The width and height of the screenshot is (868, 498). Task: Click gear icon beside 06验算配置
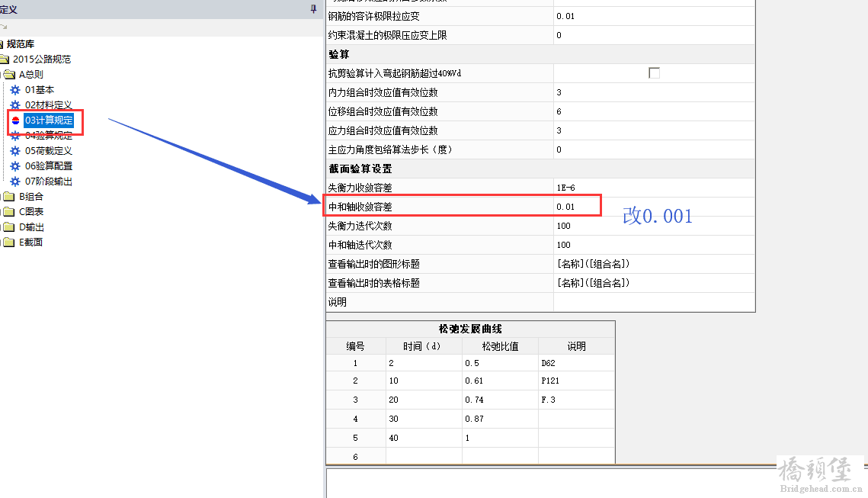15,165
